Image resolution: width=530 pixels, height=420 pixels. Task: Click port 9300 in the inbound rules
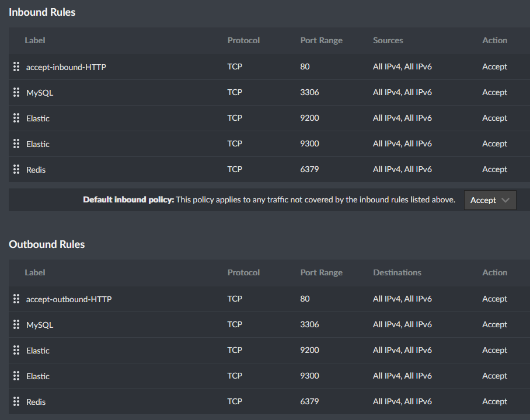point(309,143)
